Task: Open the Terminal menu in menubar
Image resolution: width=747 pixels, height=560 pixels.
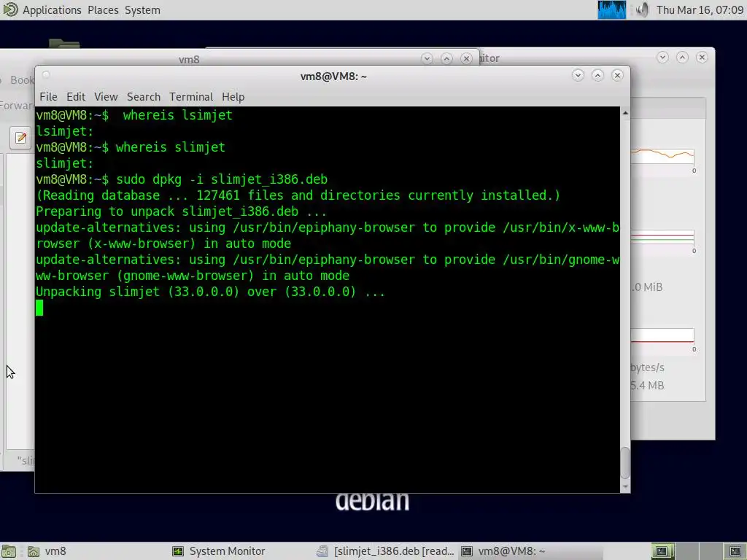Action: [191, 97]
